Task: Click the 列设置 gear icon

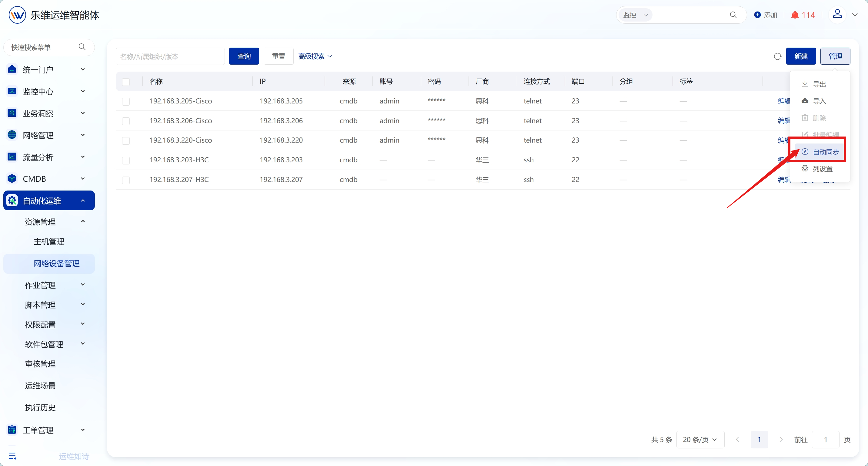Action: click(805, 169)
